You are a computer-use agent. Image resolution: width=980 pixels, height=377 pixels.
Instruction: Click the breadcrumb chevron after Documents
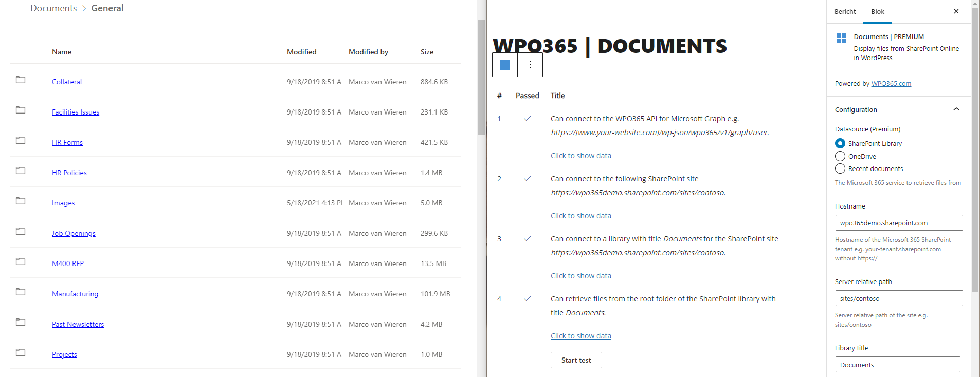(x=84, y=8)
